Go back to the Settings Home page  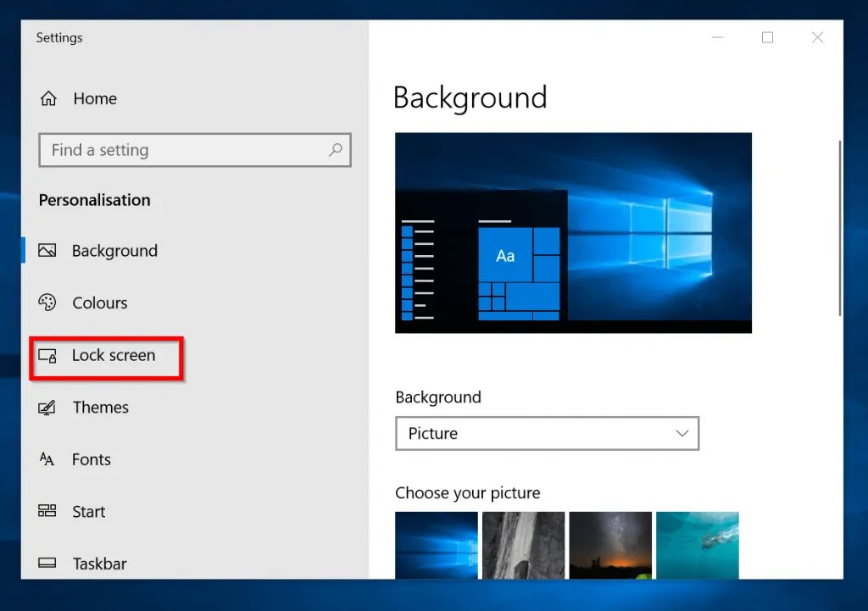click(94, 98)
